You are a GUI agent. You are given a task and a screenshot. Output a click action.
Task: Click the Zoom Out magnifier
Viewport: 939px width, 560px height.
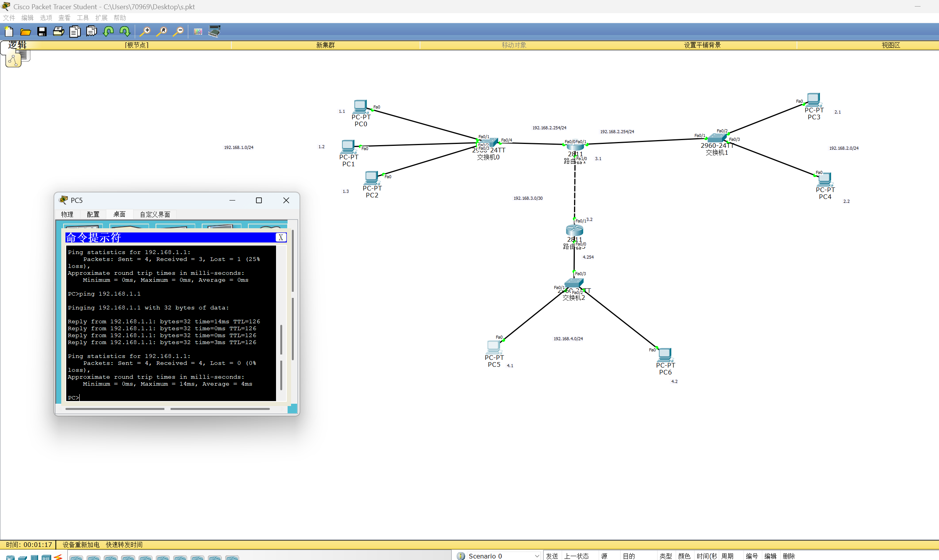point(178,32)
